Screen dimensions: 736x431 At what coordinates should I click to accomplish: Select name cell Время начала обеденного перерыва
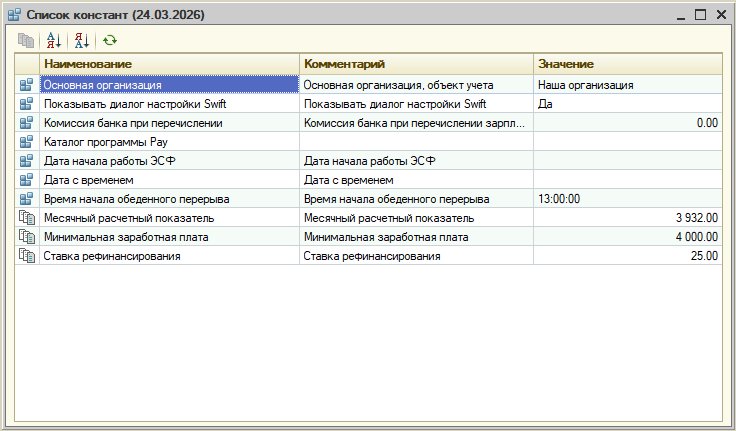[x=169, y=199]
